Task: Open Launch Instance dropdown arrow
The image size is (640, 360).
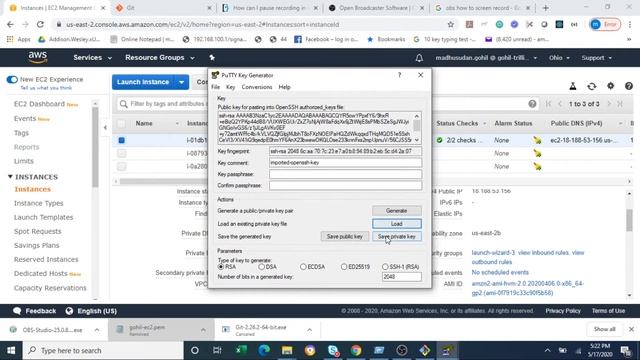Action: tap(181, 82)
